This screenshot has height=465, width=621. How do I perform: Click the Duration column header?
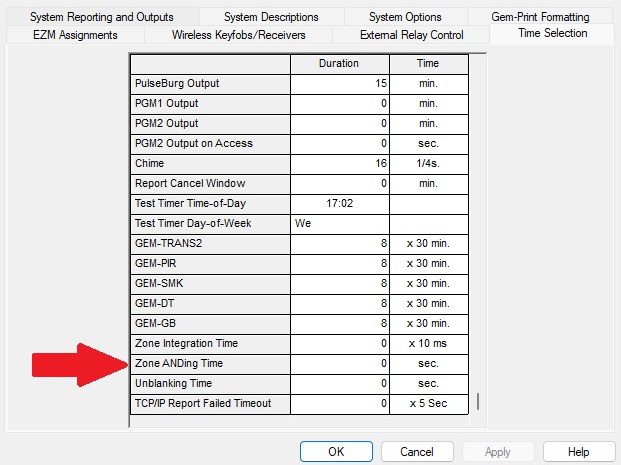340,63
